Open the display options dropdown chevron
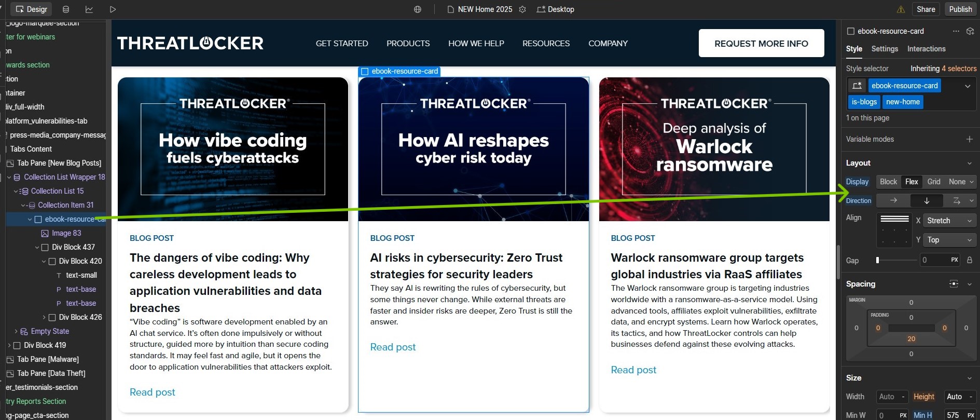980x420 pixels. (972, 182)
